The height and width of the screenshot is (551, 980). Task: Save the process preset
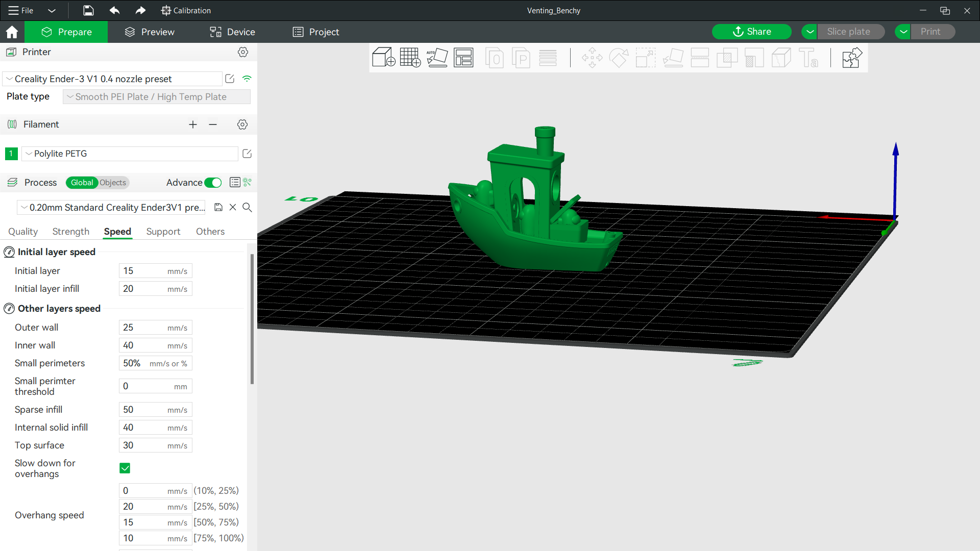click(x=218, y=207)
